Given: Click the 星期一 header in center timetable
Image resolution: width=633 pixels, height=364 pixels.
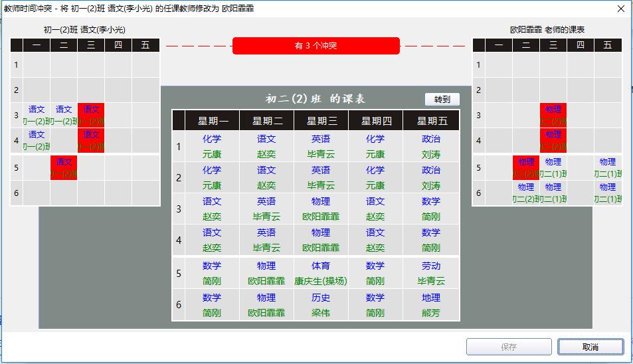Looking at the screenshot, I should [213, 121].
